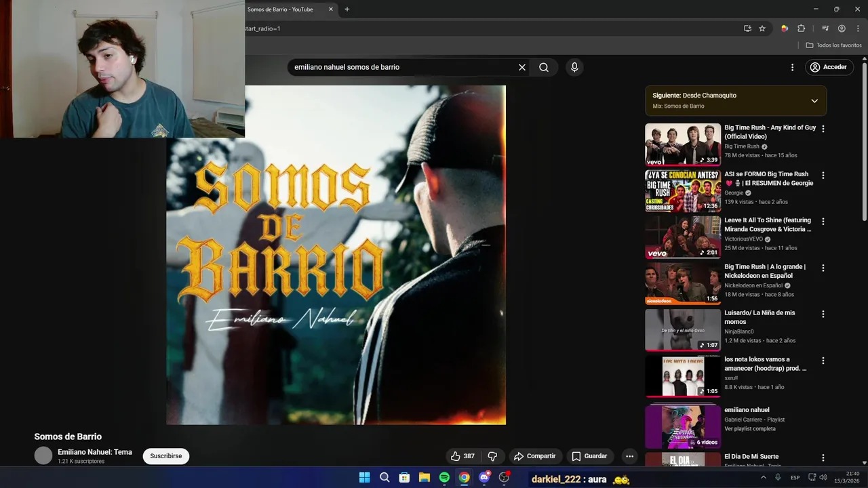This screenshot has height=488, width=868.
Task: Open Leave It All To Shine thumbnail
Action: click(683, 237)
